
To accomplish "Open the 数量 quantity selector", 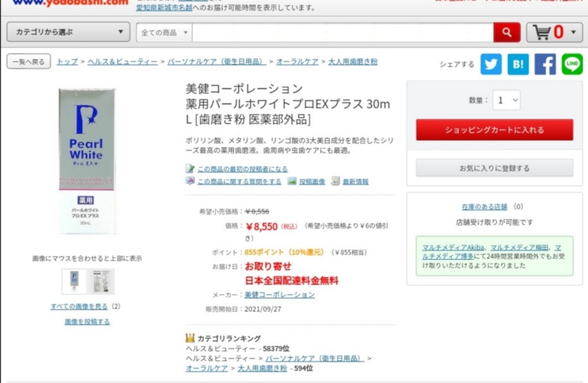I will tap(506, 100).
